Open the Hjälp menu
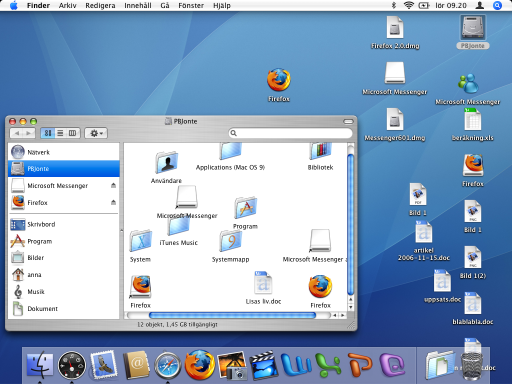This screenshot has height=384, width=512. (x=222, y=5)
